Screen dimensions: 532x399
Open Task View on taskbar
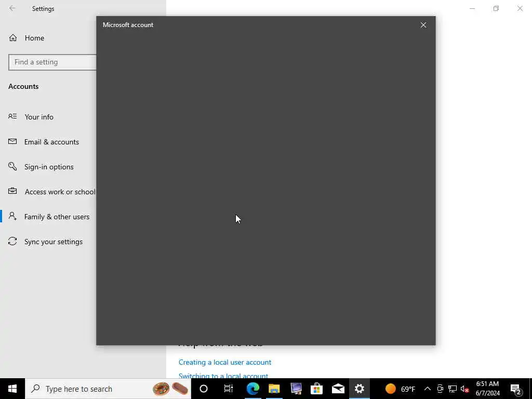tap(229, 389)
